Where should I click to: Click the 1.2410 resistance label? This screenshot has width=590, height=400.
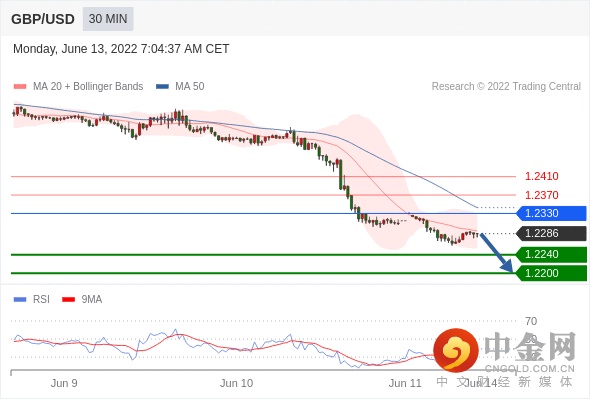click(541, 176)
